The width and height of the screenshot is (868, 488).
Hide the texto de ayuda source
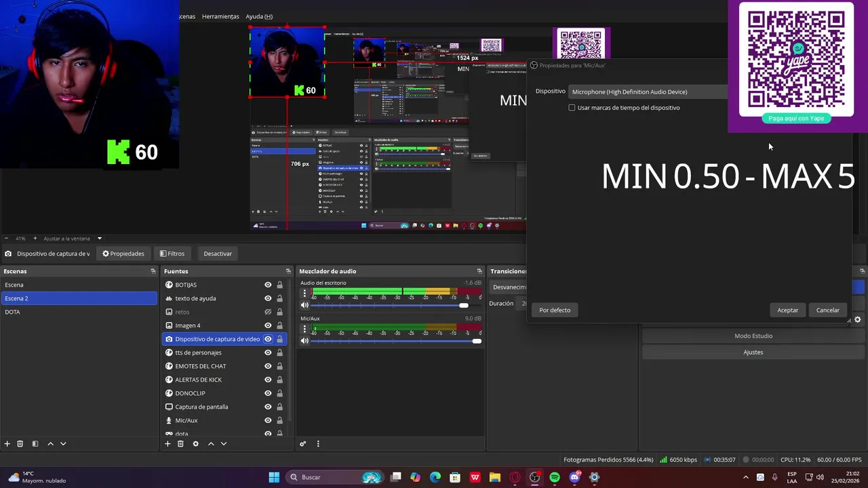[x=268, y=298]
